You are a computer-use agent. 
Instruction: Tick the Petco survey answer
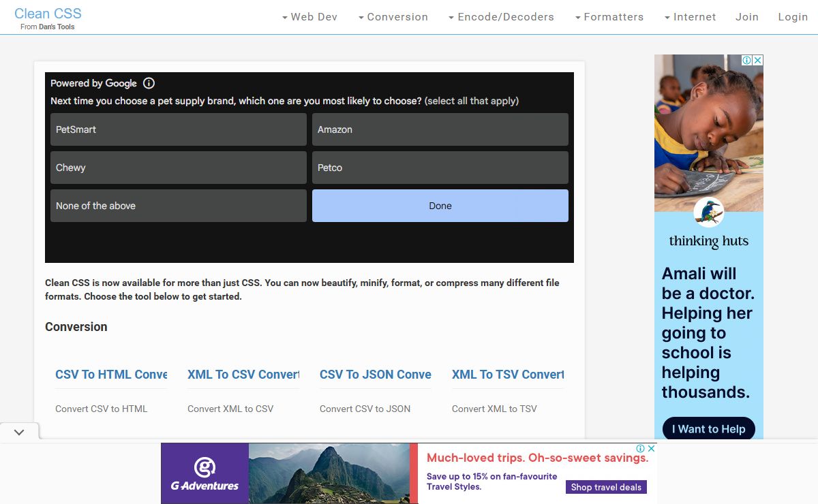click(440, 168)
